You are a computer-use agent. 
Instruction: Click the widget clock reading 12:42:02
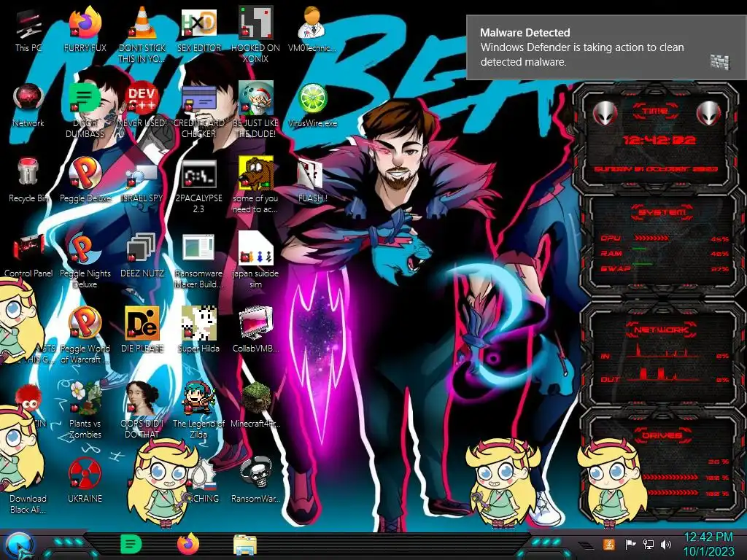click(x=659, y=140)
